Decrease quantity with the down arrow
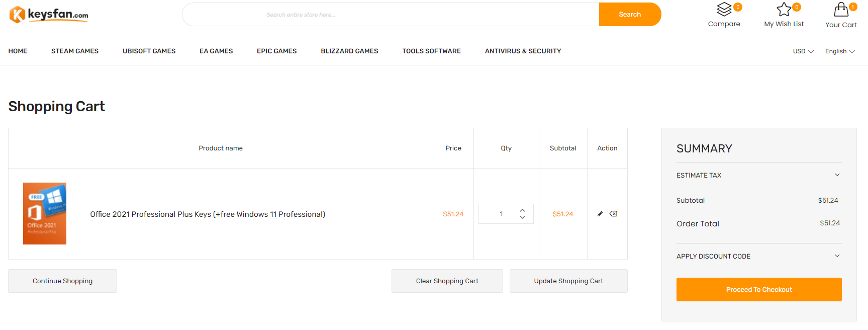Screen dimensions: 868x330 (x=523, y=217)
